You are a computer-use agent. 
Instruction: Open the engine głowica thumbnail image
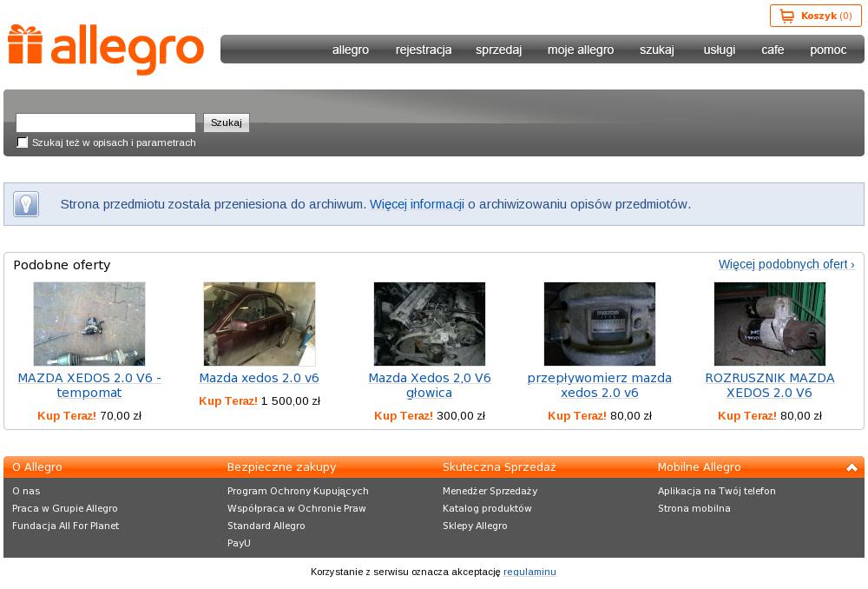tap(430, 323)
